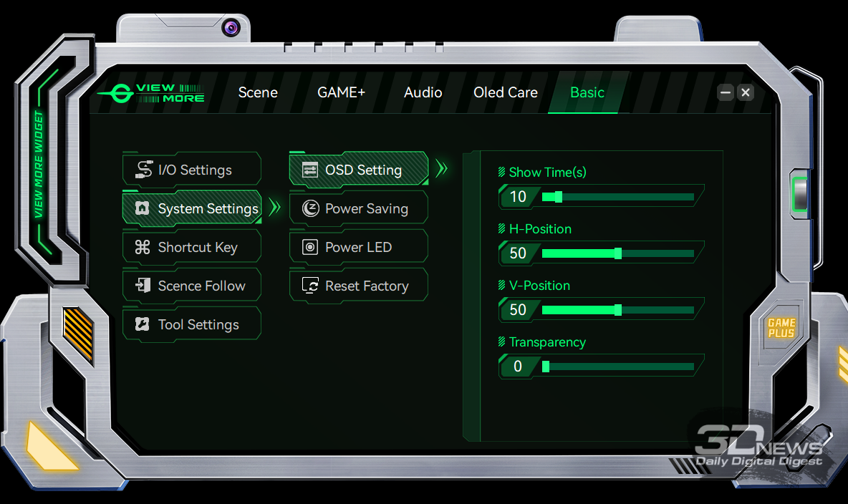Go to the Oled Care tab
The width and height of the screenshot is (848, 504).
pyautogui.click(x=505, y=92)
